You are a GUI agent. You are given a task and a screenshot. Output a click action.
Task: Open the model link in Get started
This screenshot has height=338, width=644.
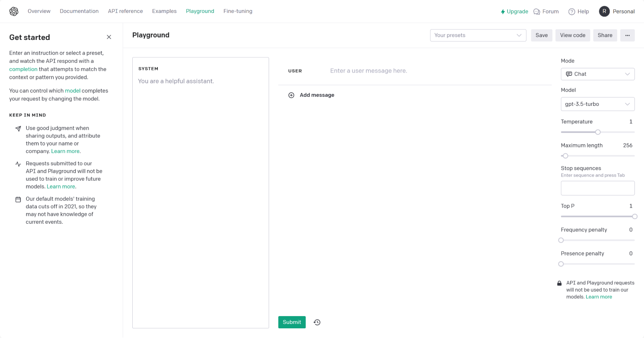click(72, 91)
